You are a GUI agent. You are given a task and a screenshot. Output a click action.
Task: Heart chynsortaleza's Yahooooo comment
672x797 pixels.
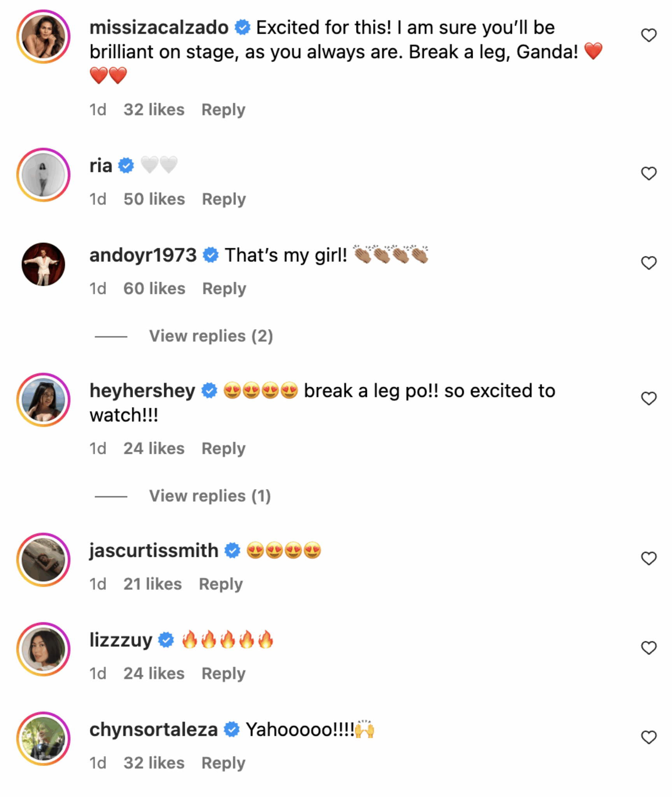pyautogui.click(x=648, y=737)
